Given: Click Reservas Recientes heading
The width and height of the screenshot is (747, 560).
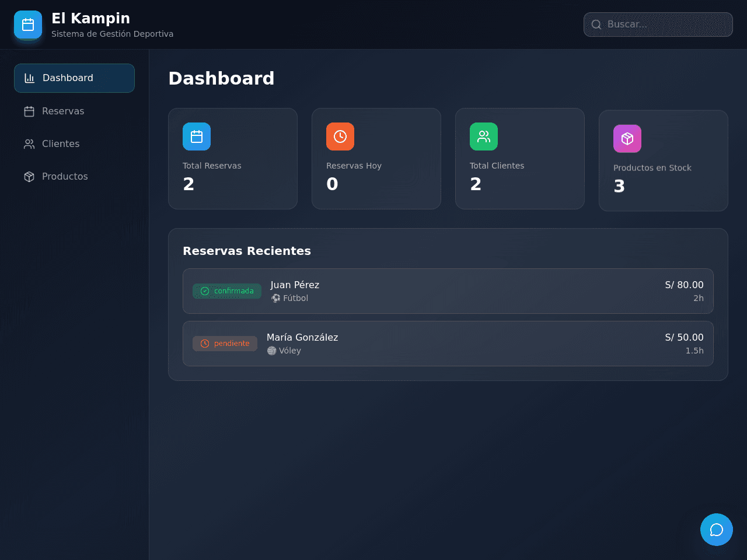Looking at the screenshot, I should point(247,251).
